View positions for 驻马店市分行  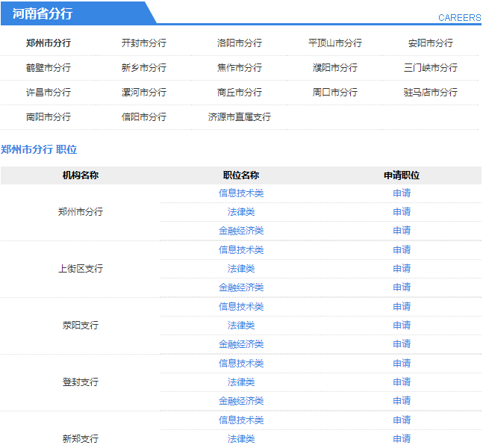(x=431, y=93)
